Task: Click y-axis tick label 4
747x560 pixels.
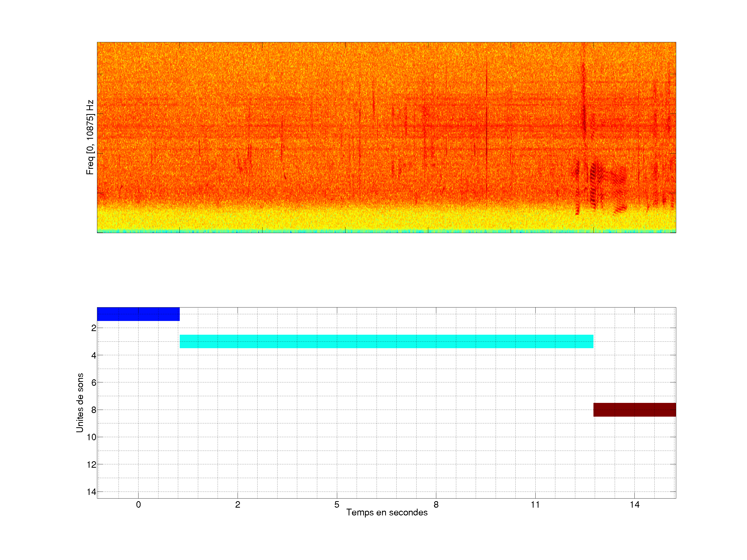Action: [x=94, y=355]
